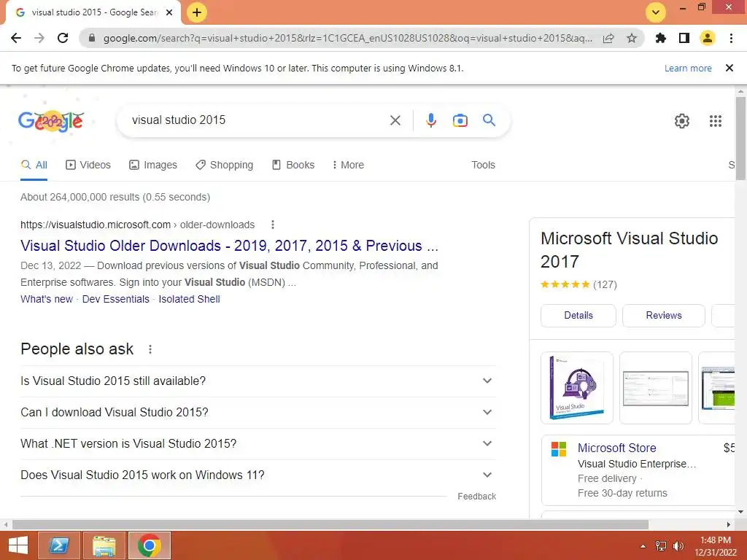Open the Visual Studio box product image
The width and height of the screenshot is (747, 560).
577,388
